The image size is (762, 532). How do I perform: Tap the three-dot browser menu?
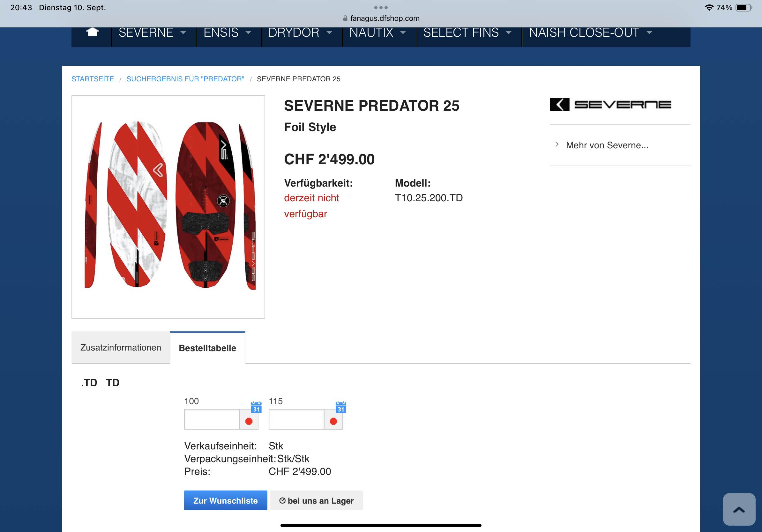point(381,7)
